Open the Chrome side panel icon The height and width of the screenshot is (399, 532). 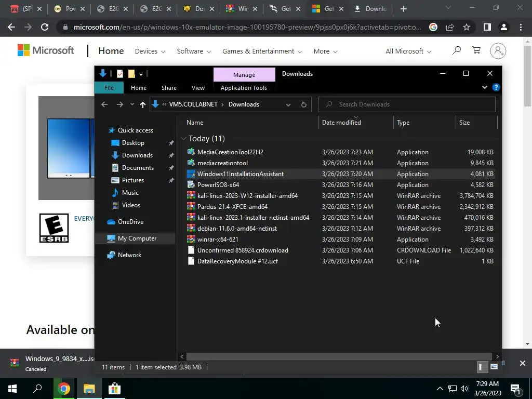(x=487, y=27)
